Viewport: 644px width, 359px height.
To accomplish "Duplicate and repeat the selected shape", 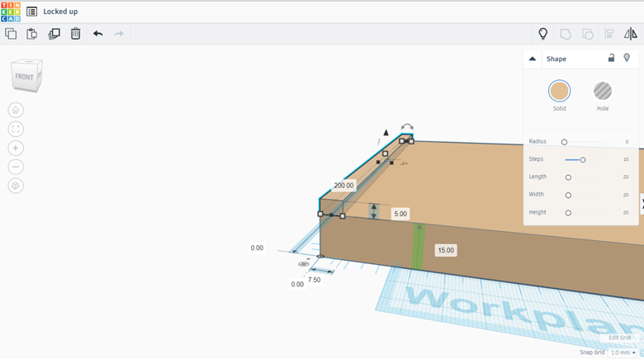I will tap(54, 34).
